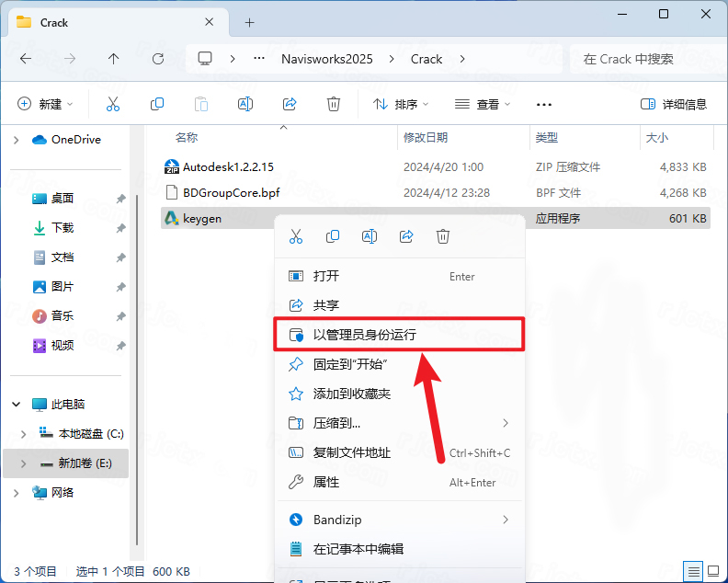Click the Share icon in the toolbar
The width and height of the screenshot is (728, 583).
point(290,104)
